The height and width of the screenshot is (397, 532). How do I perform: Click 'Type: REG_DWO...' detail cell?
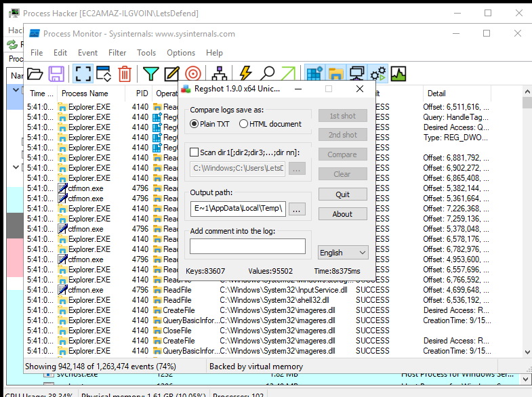tap(455, 138)
